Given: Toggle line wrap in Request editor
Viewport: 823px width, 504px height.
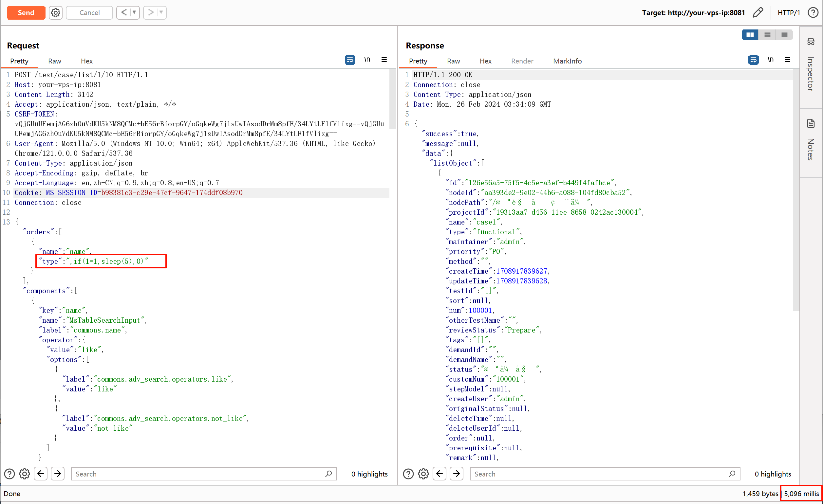Looking at the screenshot, I should [350, 60].
